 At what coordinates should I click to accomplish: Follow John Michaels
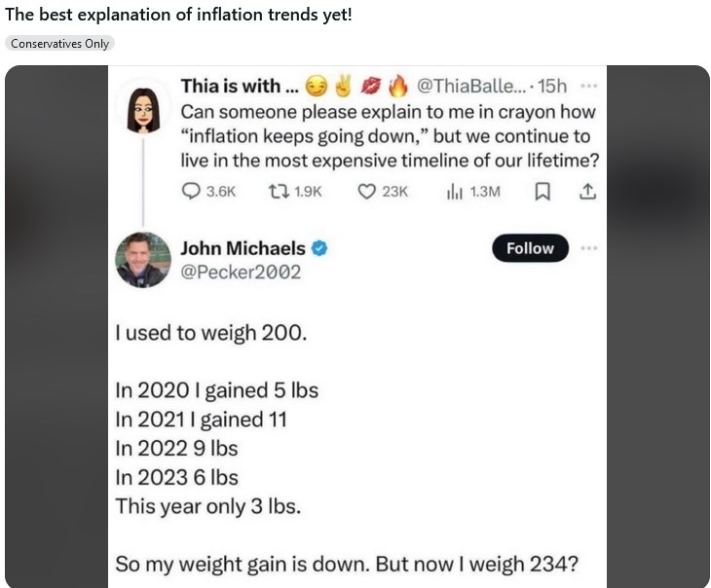529,248
